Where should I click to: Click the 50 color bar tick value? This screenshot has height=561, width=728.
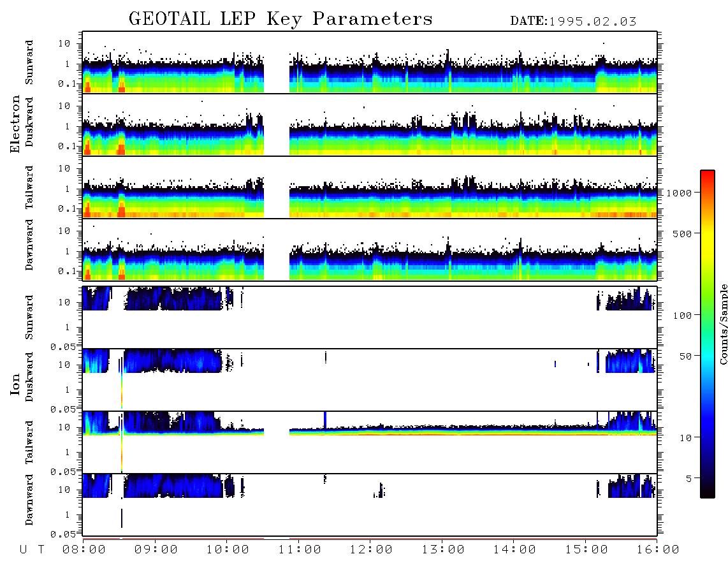[x=685, y=356]
